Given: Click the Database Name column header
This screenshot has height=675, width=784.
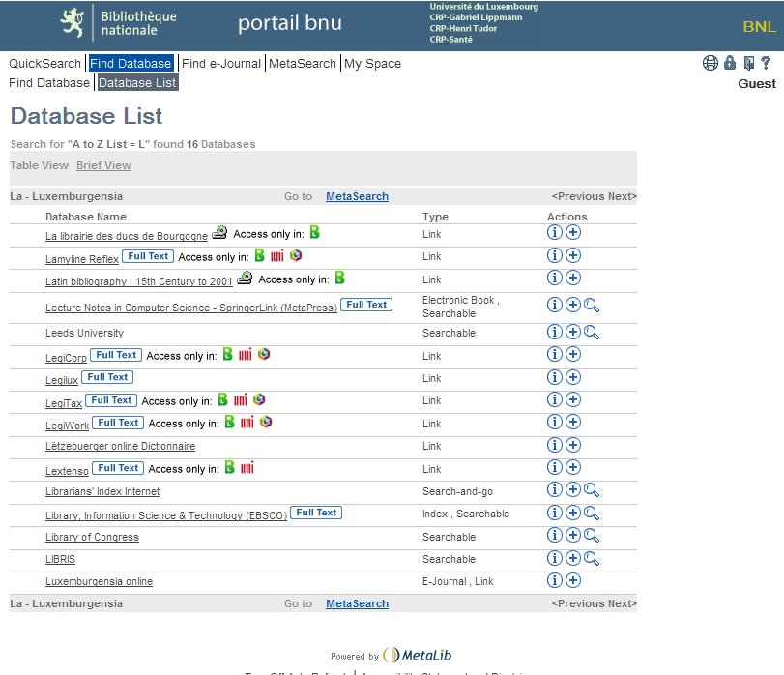Looking at the screenshot, I should click(86, 217).
